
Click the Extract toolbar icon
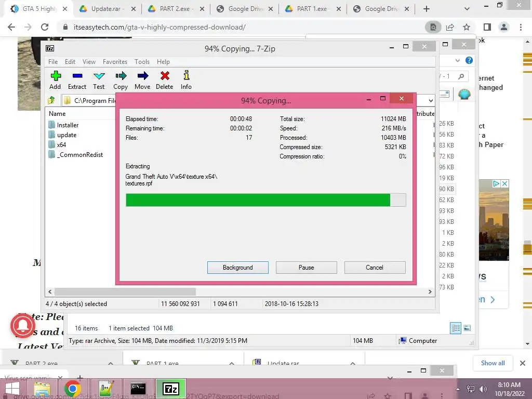point(77,80)
